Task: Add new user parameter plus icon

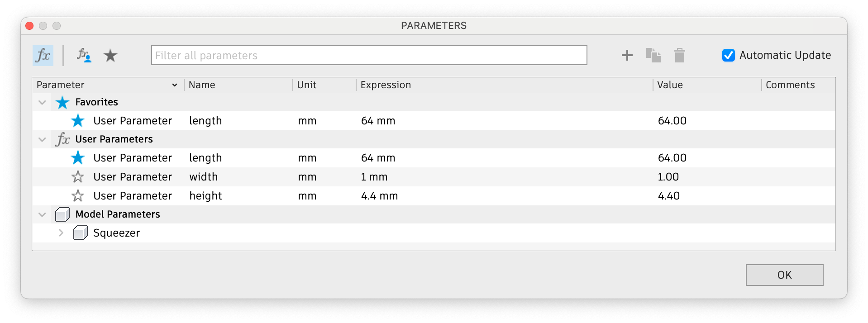Action: point(627,55)
